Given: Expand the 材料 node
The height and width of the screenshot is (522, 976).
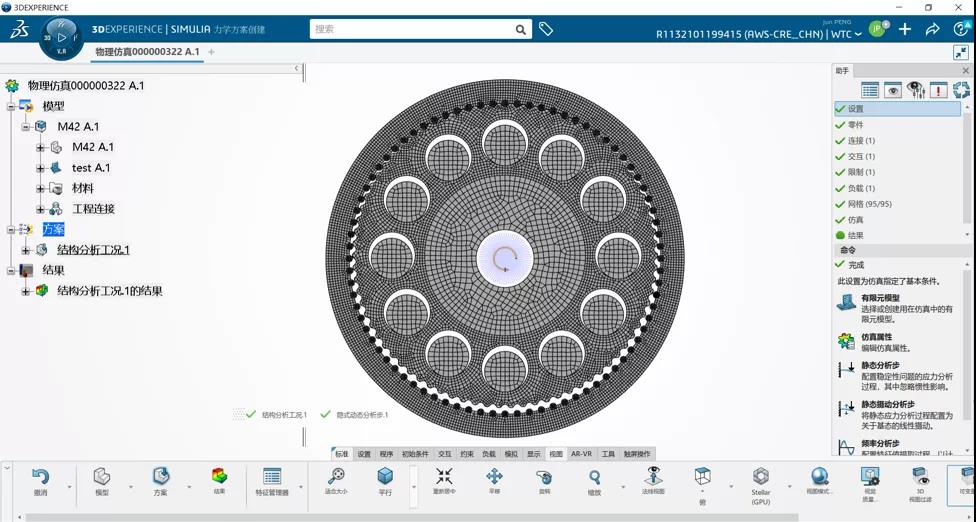Looking at the screenshot, I should point(40,189).
